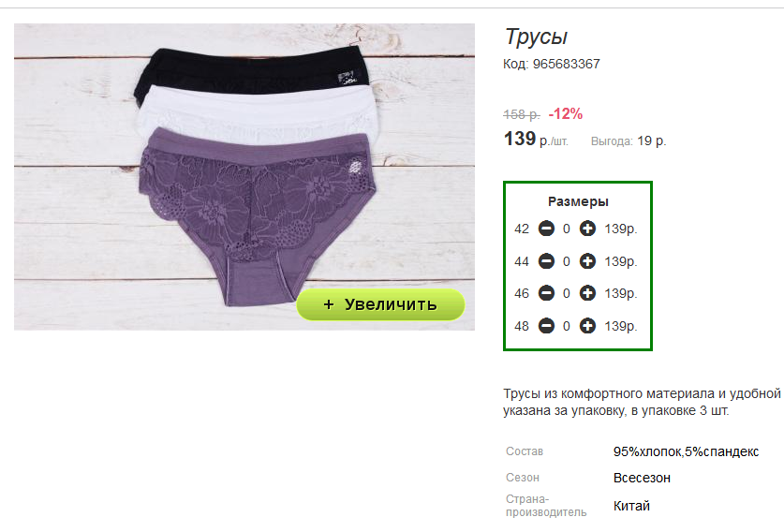Click the Китай country value
Viewport: 784px width, 532px height.
(631, 506)
